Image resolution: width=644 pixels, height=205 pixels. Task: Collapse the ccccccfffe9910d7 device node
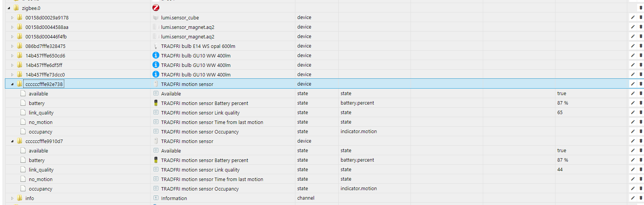click(12, 141)
